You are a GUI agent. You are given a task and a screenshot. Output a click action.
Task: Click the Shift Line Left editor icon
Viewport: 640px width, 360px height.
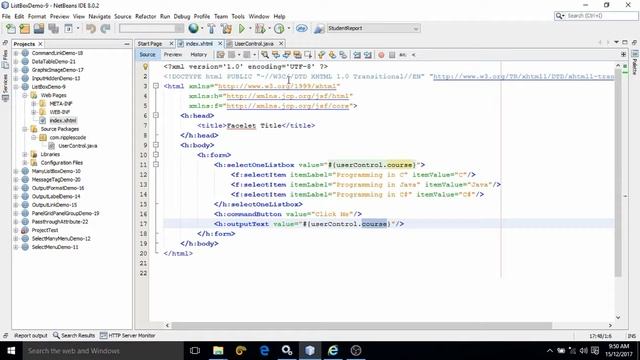coord(357,55)
